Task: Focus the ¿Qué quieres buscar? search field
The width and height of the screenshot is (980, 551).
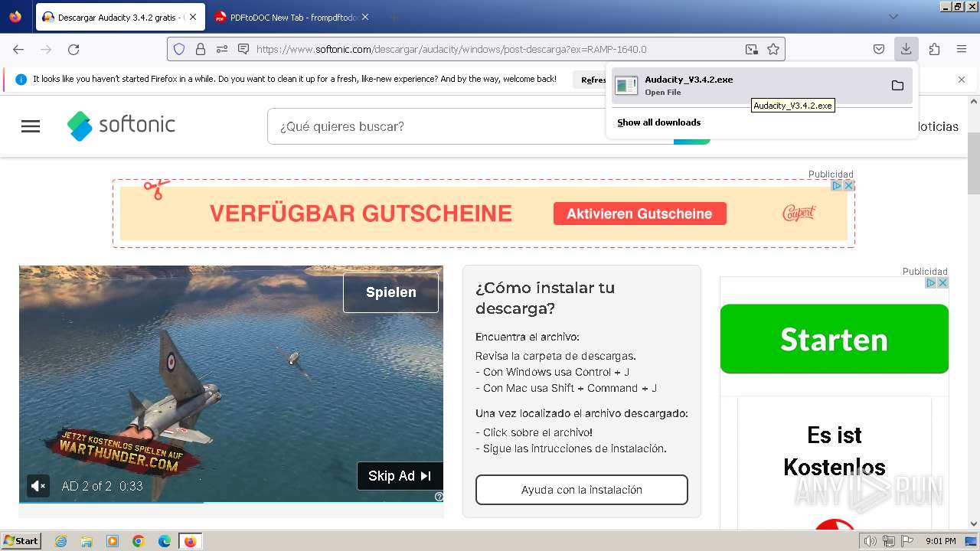Action: click(x=470, y=126)
